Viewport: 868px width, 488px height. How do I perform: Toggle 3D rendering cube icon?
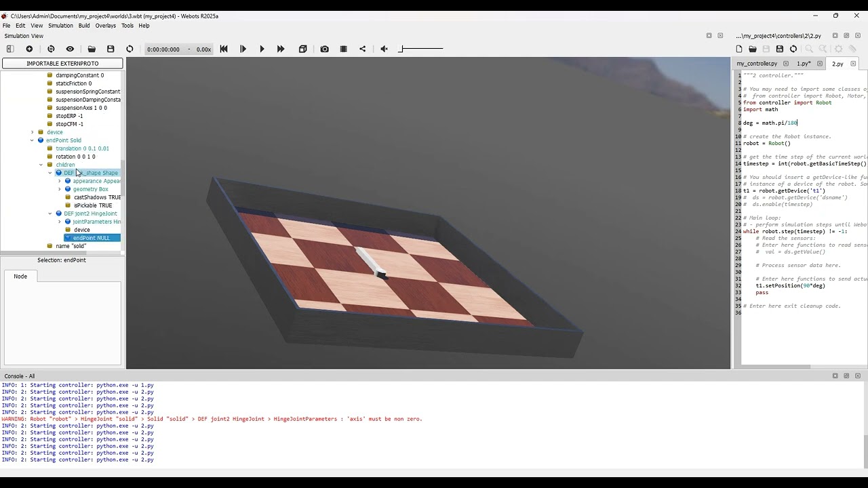303,49
